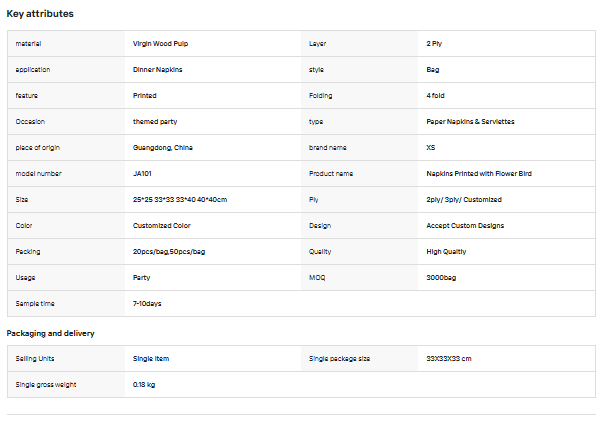Select model number JA101
Screen dimensions: 599x423
[142, 173]
